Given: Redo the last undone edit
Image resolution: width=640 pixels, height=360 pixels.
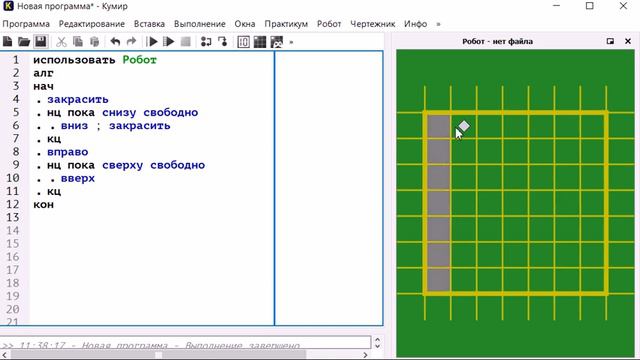Looking at the screenshot, I should (x=131, y=42).
